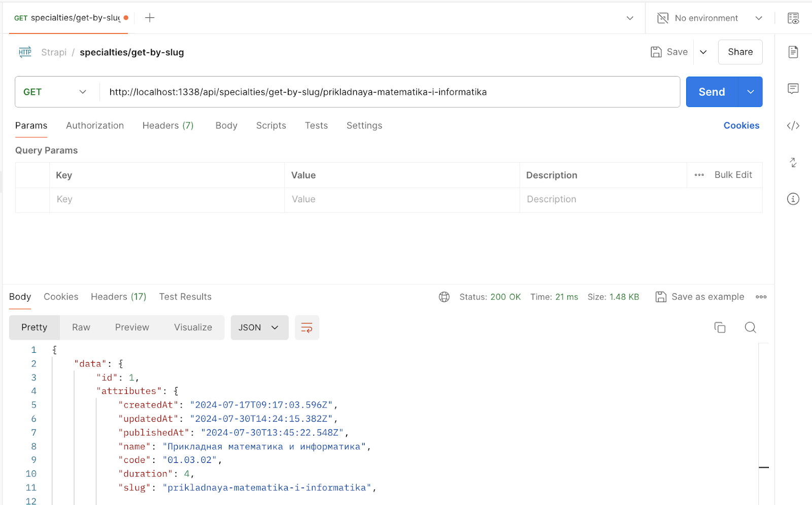
Task: Open the environment quick look icon
Action: (x=793, y=18)
